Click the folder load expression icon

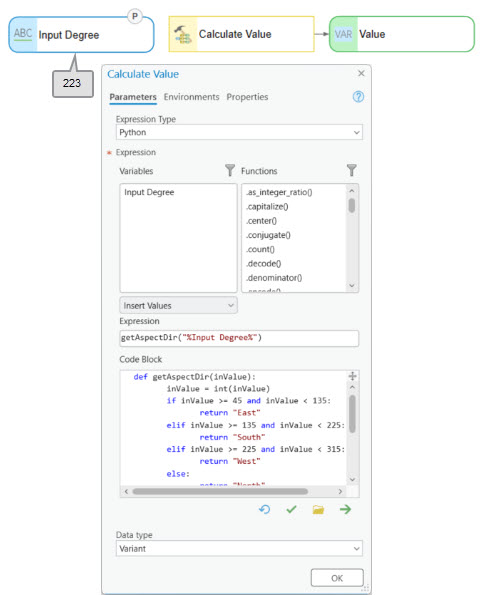coord(318,509)
